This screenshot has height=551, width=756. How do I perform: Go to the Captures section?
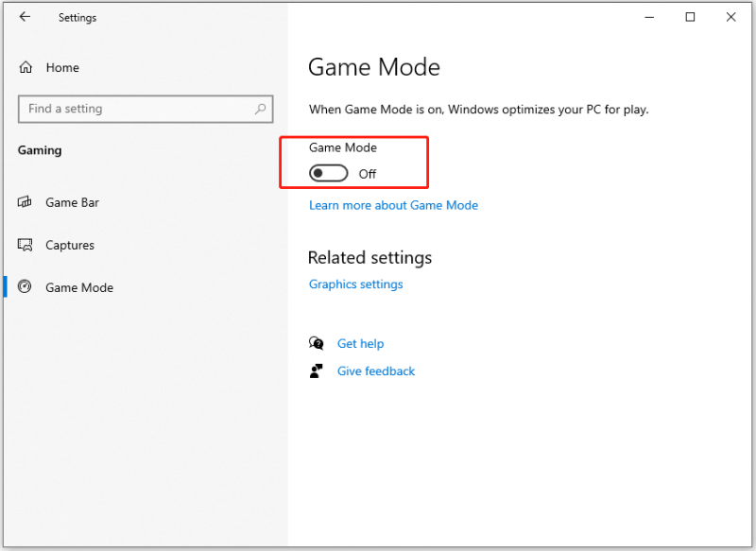click(x=70, y=246)
